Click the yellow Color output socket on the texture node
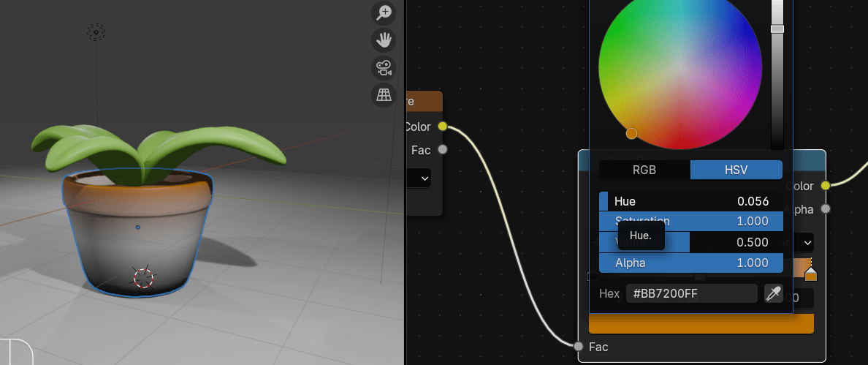The width and height of the screenshot is (868, 365). [x=442, y=127]
